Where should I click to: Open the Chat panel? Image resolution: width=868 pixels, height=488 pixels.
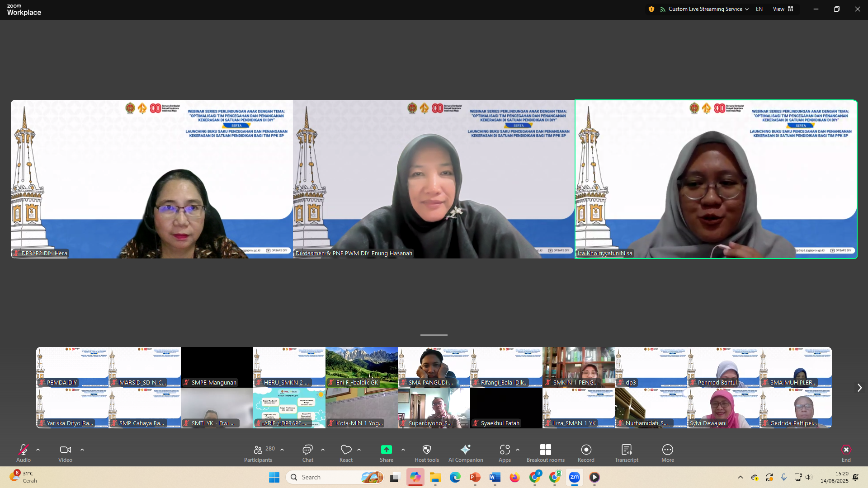308,453
